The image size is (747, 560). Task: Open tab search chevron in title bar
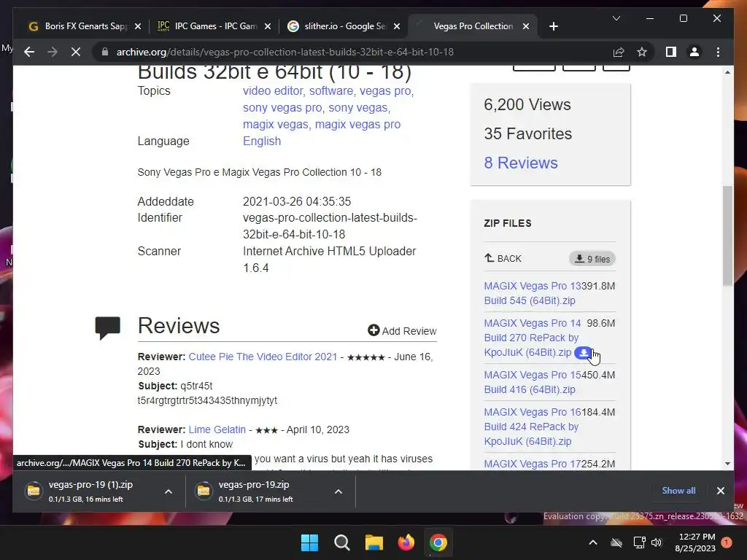pyautogui.click(x=616, y=18)
